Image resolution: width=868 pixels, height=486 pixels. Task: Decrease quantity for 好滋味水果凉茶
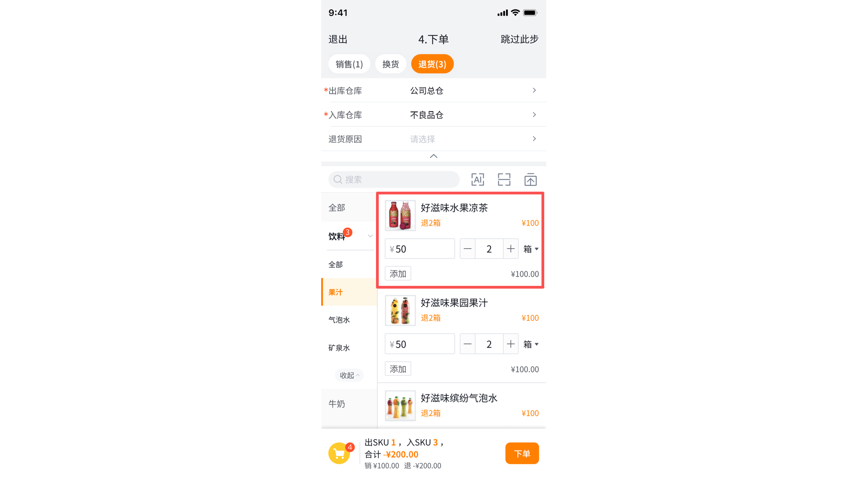click(x=467, y=249)
